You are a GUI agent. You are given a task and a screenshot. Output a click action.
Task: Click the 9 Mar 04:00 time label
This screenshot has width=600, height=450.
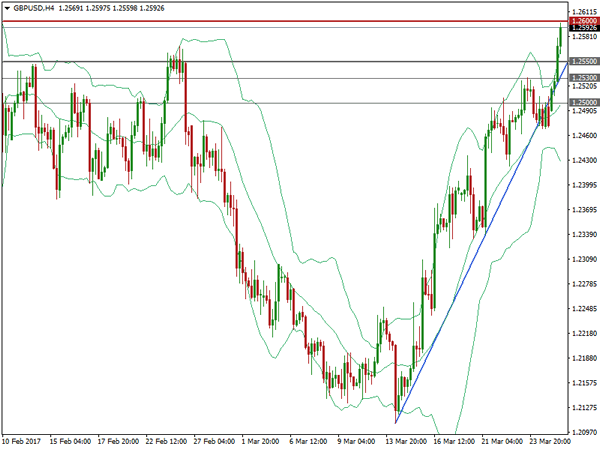point(356,442)
